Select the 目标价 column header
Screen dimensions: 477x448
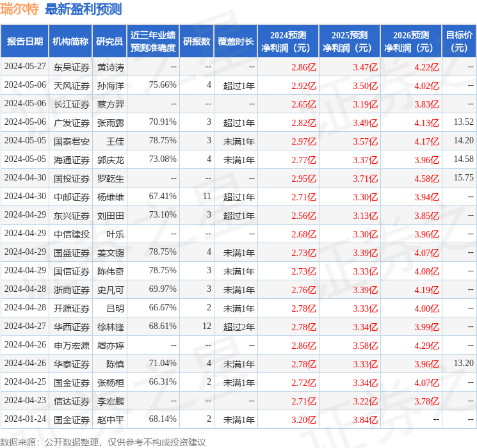point(459,42)
